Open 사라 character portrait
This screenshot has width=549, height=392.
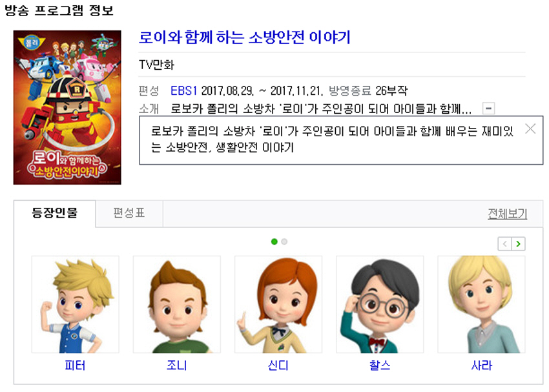tap(481, 304)
